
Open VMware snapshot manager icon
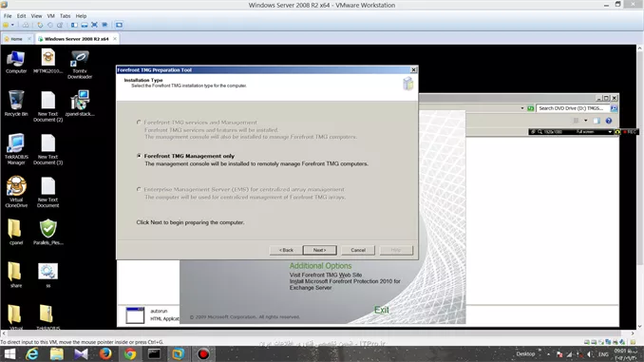pyautogui.click(x=60, y=25)
